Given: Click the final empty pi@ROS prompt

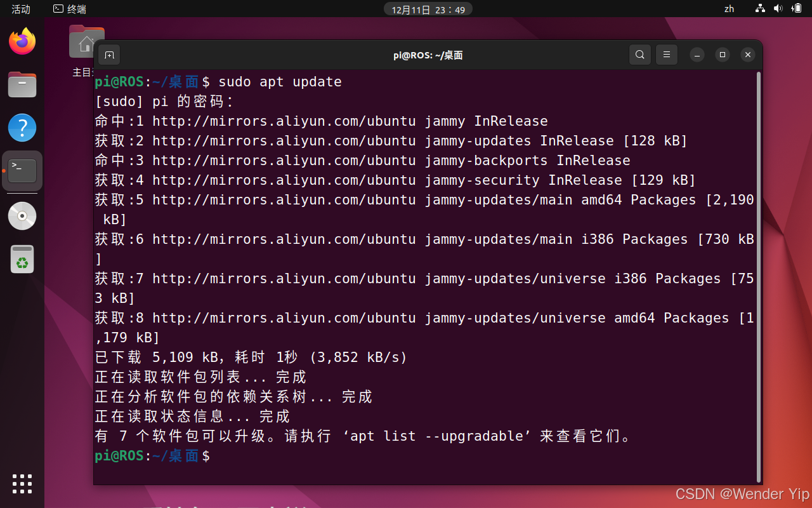Looking at the screenshot, I should 152,456.
